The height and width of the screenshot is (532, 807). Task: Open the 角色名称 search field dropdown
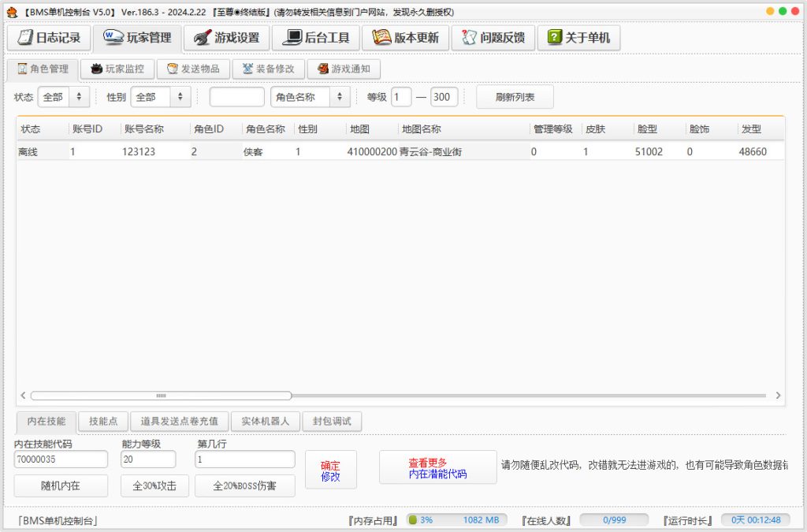pyautogui.click(x=307, y=97)
